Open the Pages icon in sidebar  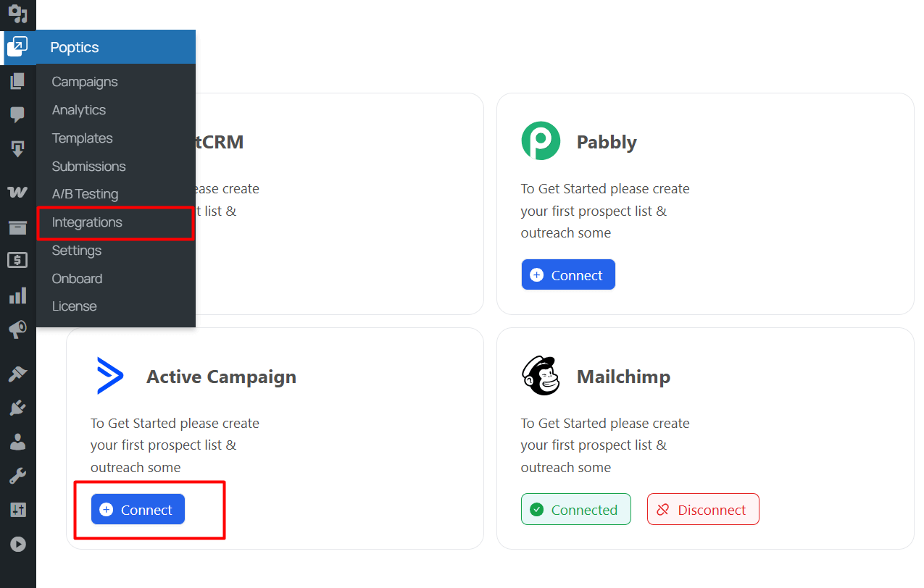point(17,81)
